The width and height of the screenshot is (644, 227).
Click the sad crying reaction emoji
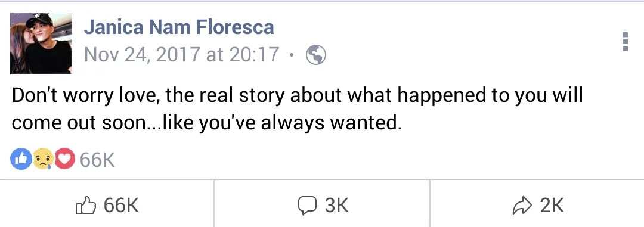[43, 159]
